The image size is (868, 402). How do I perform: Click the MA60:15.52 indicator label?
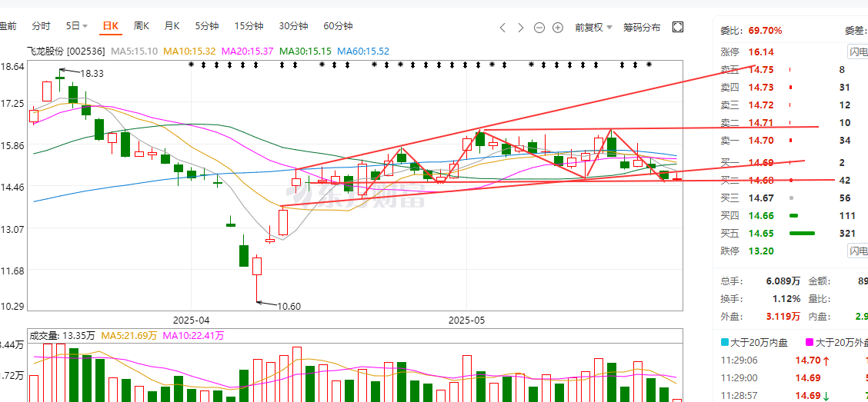[x=363, y=51]
